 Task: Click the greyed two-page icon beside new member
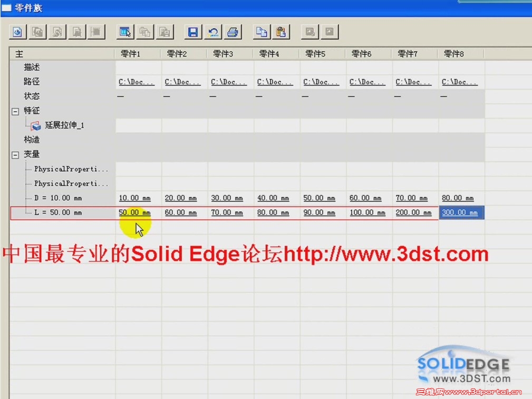click(37, 32)
